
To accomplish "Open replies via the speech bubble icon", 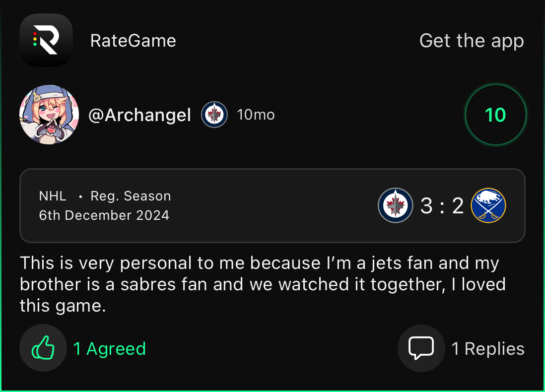I will point(421,348).
